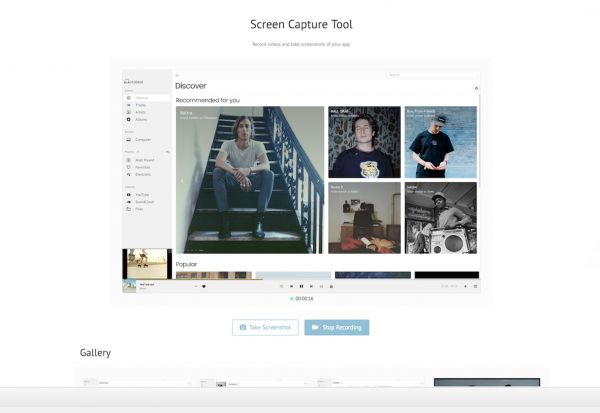Click the Take Screenshot button
The width and height of the screenshot is (600, 413).
[265, 327]
